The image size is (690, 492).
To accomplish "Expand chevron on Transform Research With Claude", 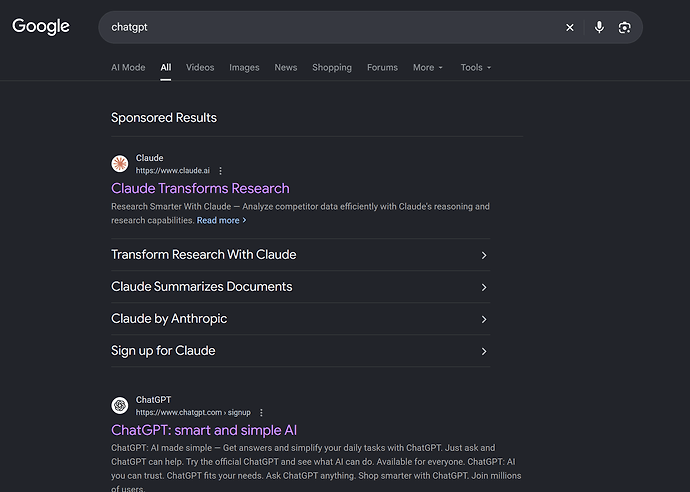I will point(484,255).
